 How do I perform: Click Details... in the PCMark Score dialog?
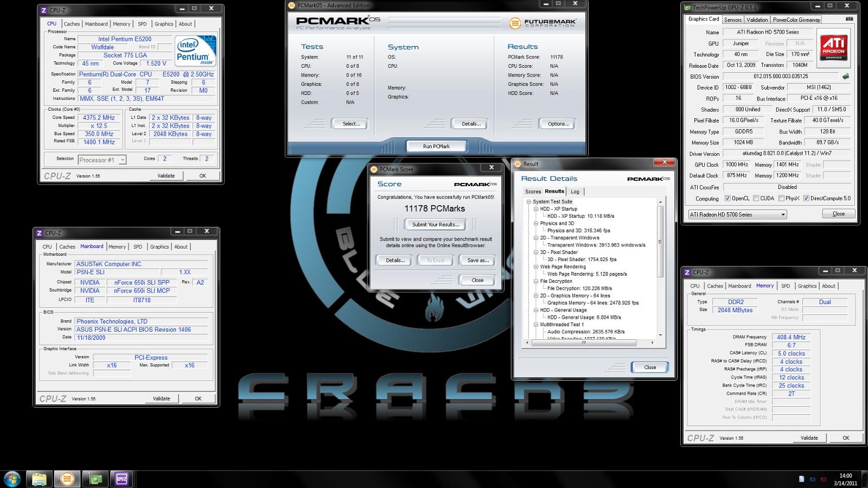[x=395, y=261]
